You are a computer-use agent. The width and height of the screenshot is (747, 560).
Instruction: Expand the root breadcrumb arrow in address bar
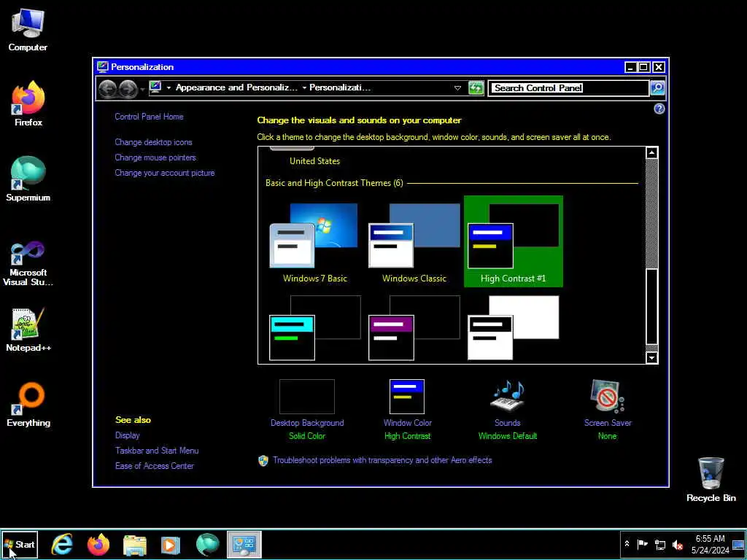169,87
